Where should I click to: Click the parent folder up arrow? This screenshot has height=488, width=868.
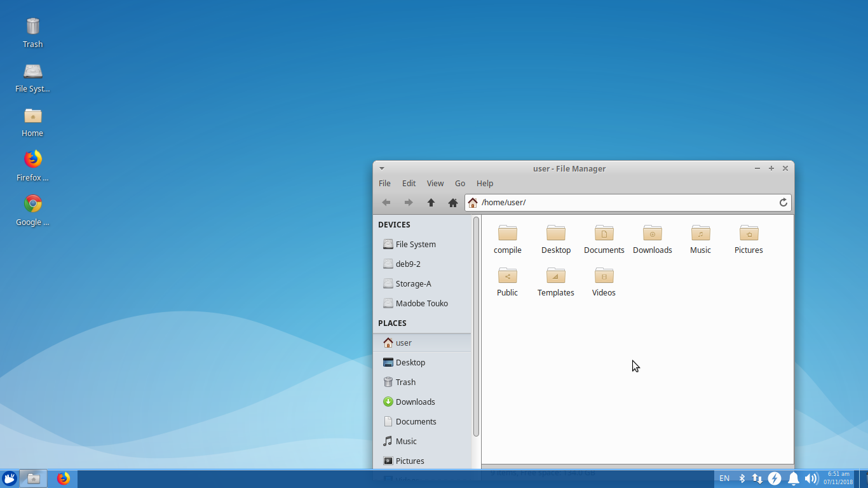pyautogui.click(x=431, y=203)
